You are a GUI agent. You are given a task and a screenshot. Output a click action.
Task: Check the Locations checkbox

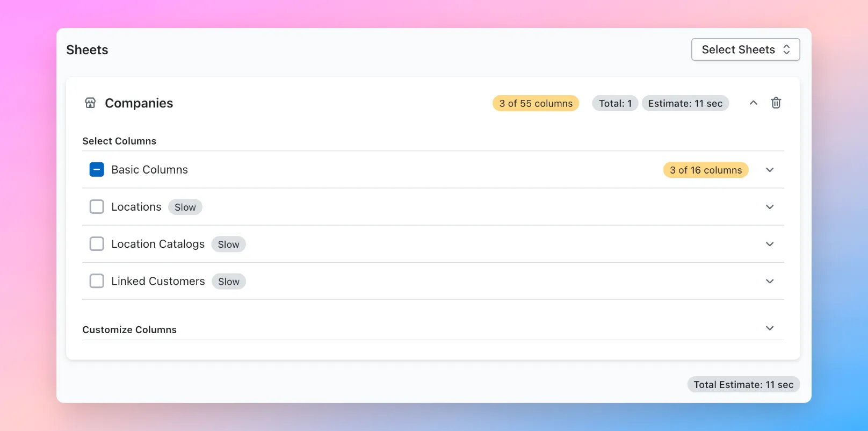(x=97, y=207)
